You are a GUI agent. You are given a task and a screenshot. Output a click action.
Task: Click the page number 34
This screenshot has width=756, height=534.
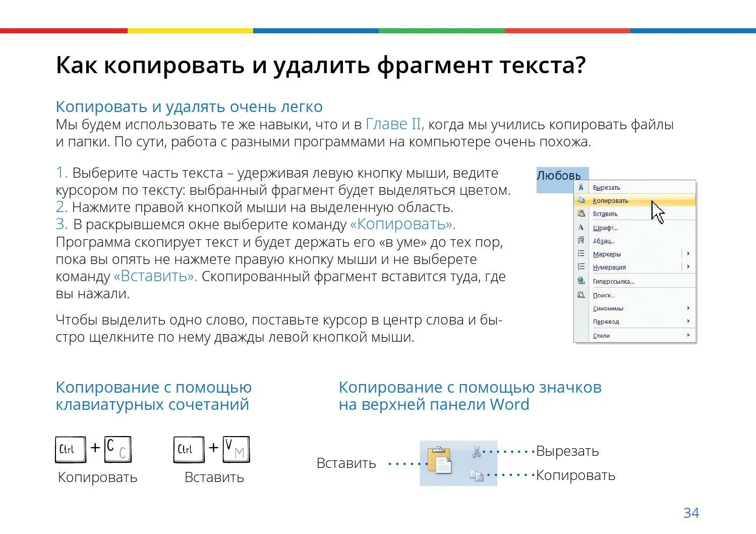tap(691, 513)
